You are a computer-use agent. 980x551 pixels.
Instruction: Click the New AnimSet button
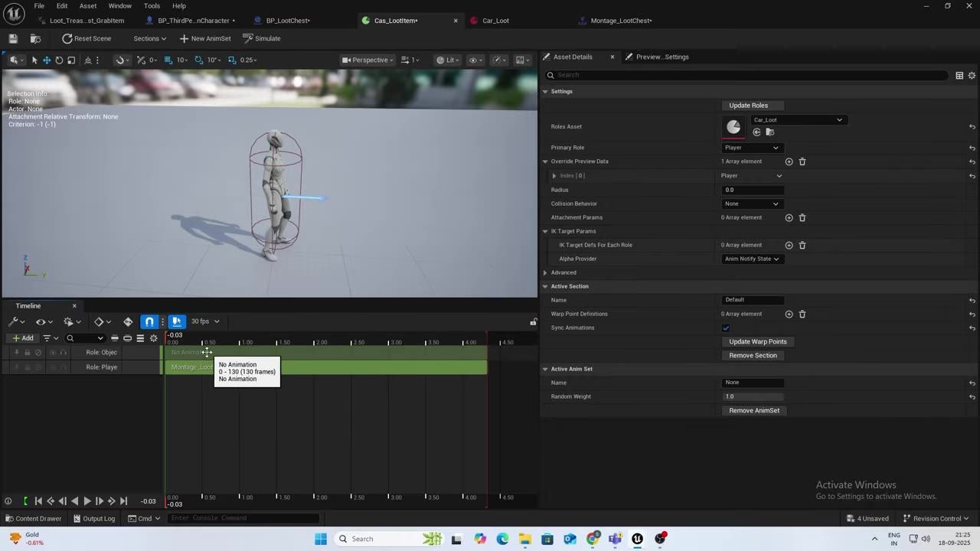(x=204, y=38)
